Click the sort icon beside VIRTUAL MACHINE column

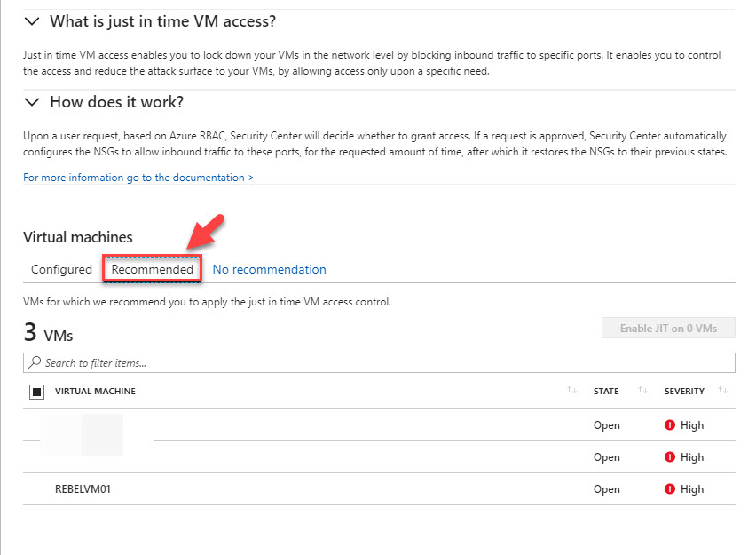pyautogui.click(x=574, y=391)
